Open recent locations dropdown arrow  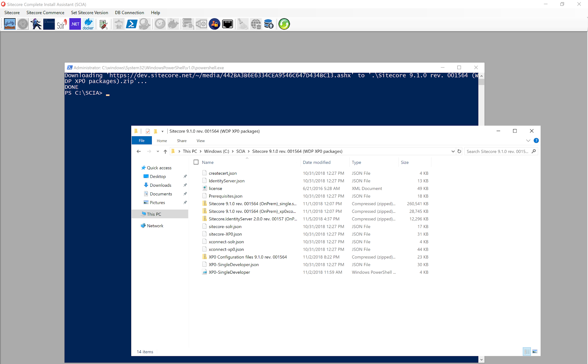(x=158, y=151)
